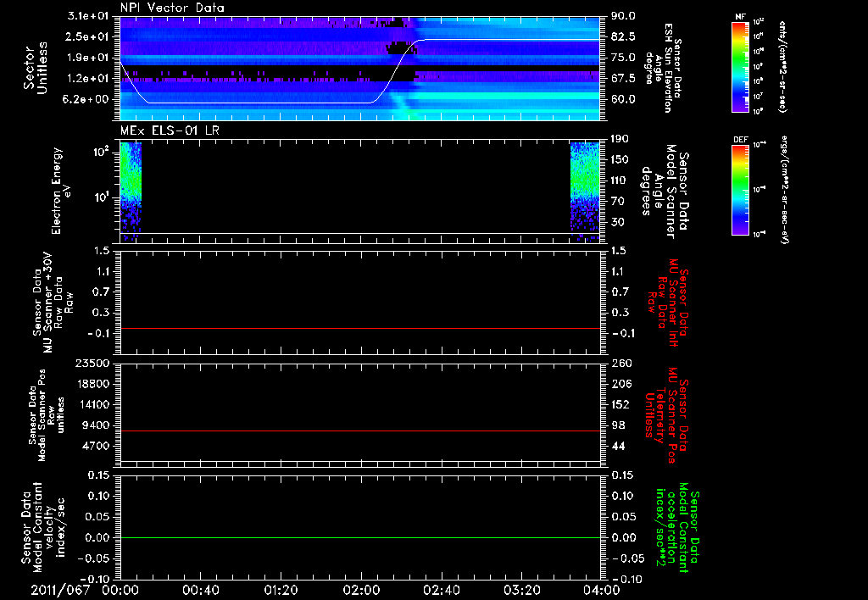
Task: Select the 260 telemetry tick label
Action: 620,364
